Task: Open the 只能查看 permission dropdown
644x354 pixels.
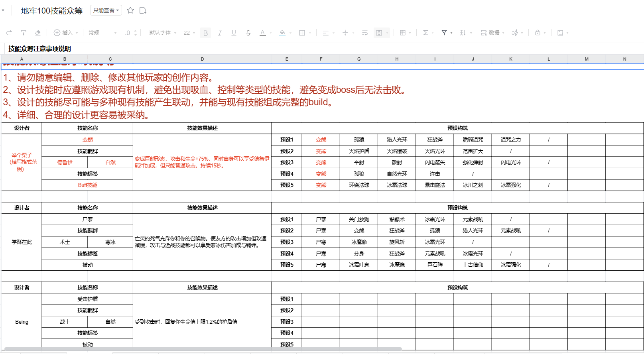Action: point(106,10)
